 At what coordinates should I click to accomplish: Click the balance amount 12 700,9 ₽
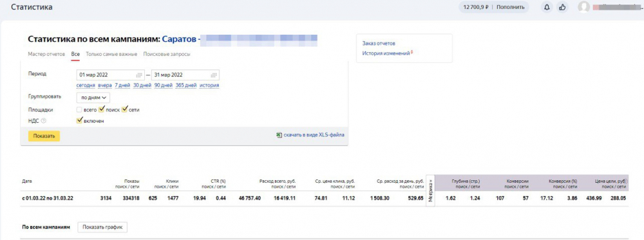[476, 7]
